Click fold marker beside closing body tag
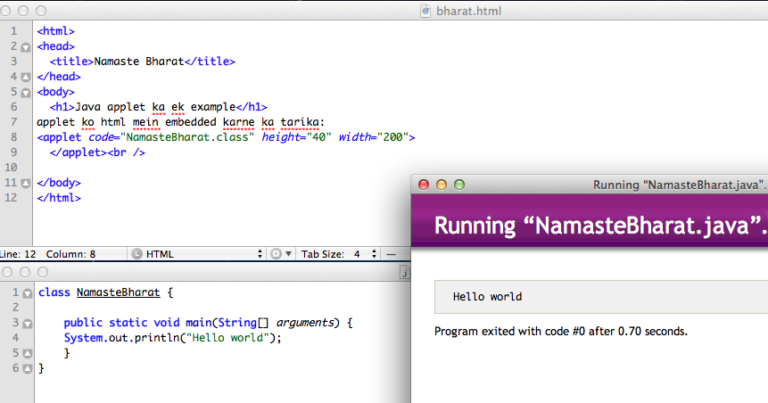 tap(26, 183)
